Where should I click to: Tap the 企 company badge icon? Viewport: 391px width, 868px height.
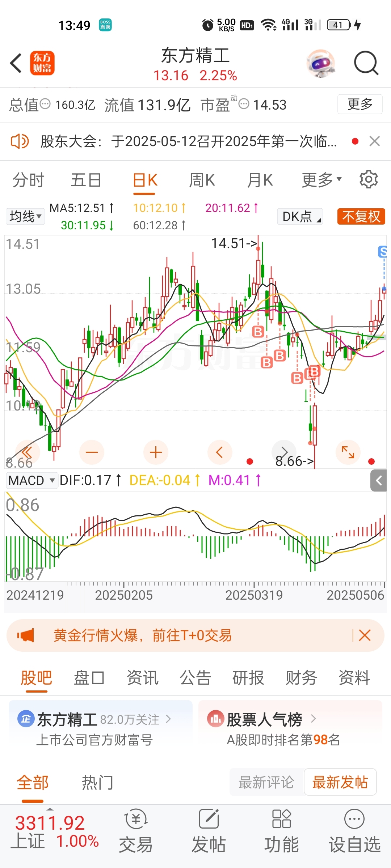pyautogui.click(x=26, y=719)
